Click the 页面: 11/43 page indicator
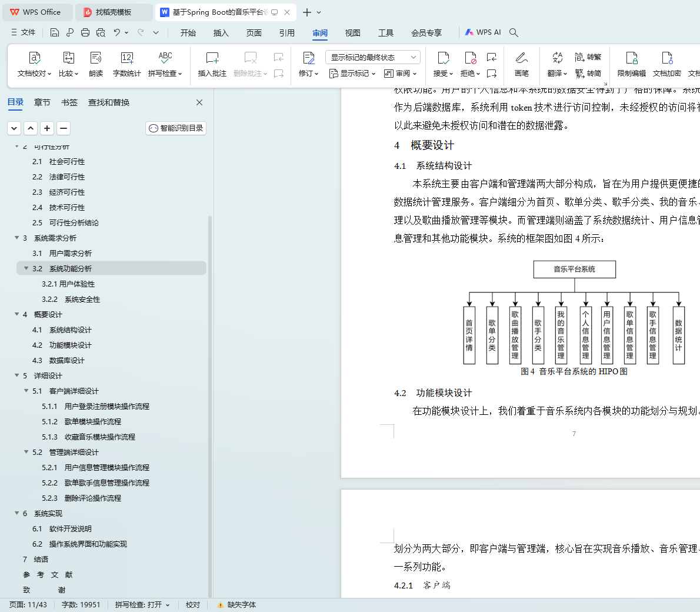Screen dimensions: 700x612 (x=28, y=605)
